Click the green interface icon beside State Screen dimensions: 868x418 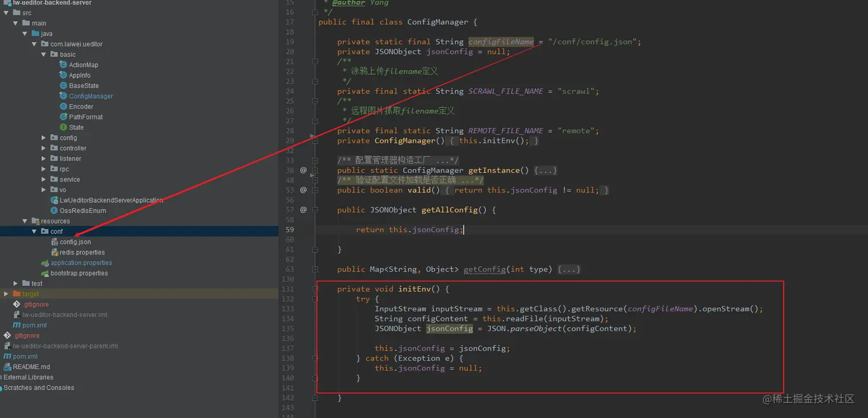pos(63,127)
